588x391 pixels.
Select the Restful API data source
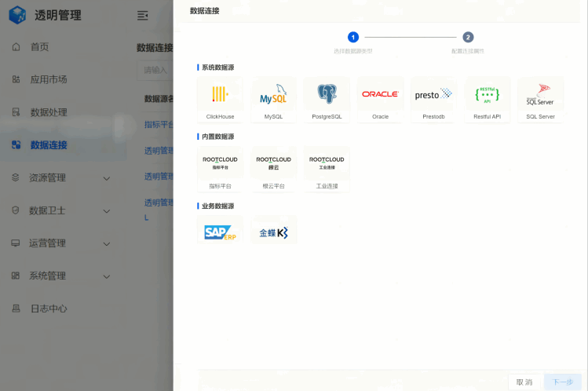pos(487,95)
